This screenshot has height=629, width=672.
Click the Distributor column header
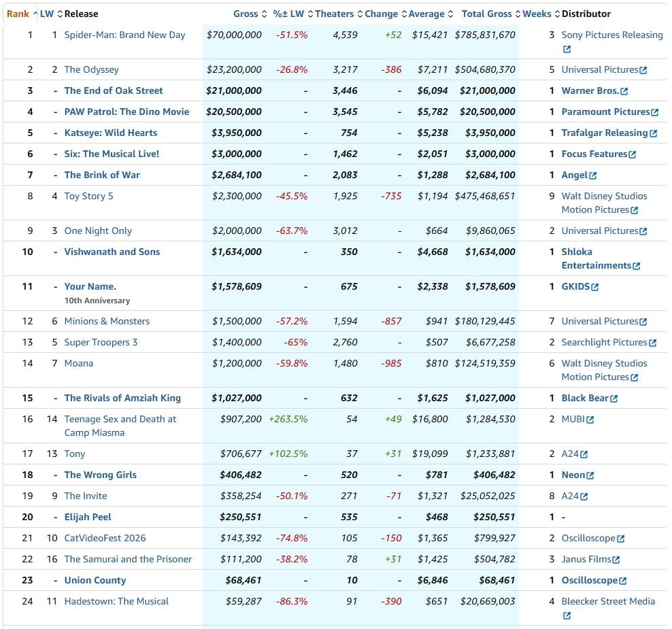(x=586, y=14)
